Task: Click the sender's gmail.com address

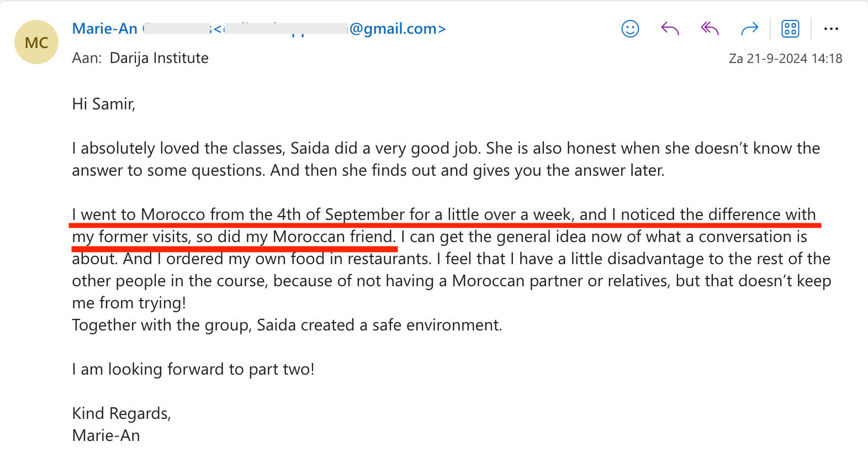Action: [397, 29]
